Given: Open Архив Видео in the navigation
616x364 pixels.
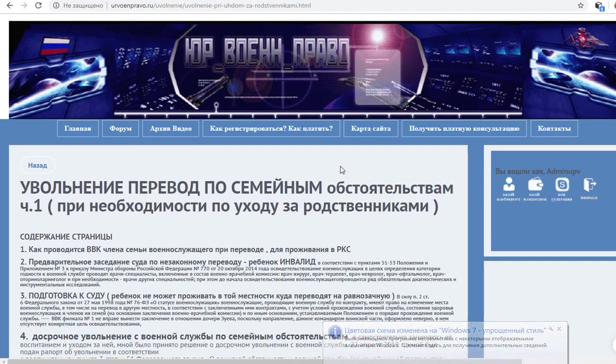Looking at the screenshot, I should (170, 128).
